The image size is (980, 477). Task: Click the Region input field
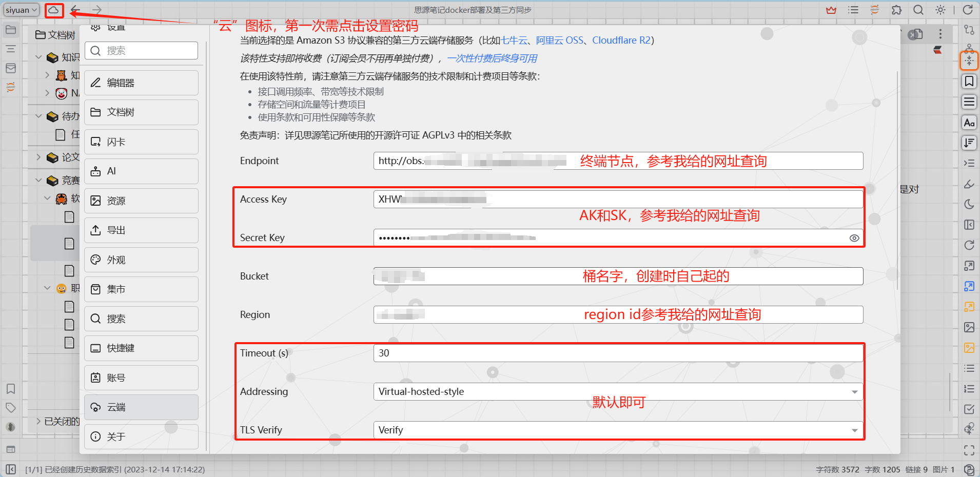pos(618,315)
